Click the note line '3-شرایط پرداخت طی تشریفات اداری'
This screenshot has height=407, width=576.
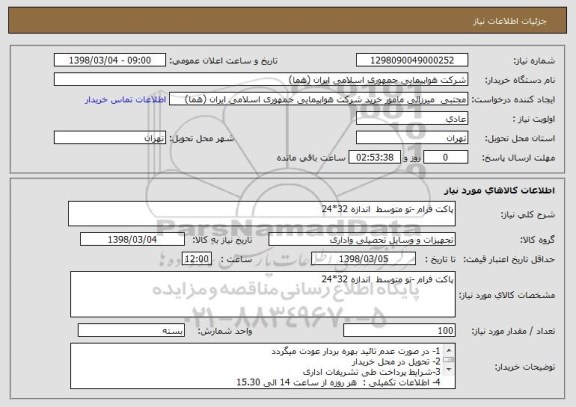pos(372,372)
